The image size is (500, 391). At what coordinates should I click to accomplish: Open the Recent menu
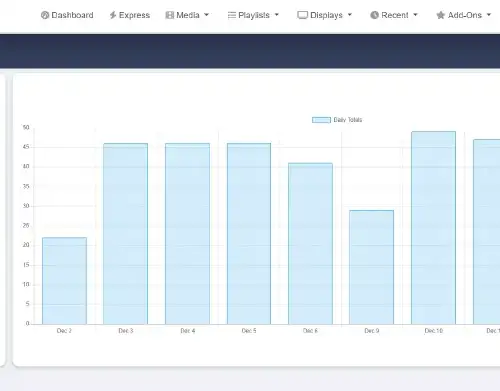[394, 15]
